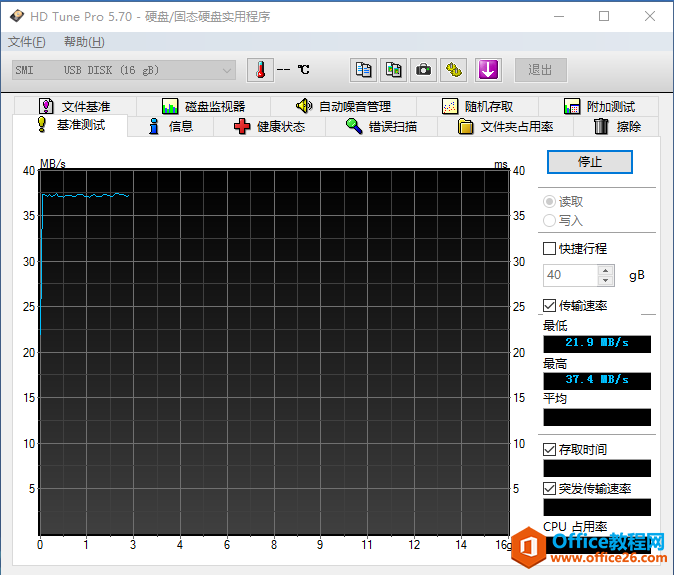674x575 pixels.
Task: Open the 文件(F) menu
Action: [27, 42]
